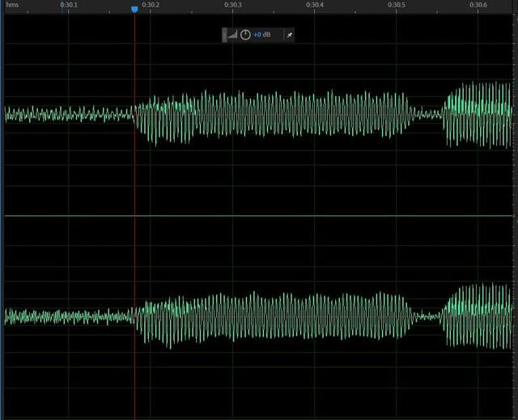The height and width of the screenshot is (420, 518).
Task: Click the lower channel waveform at 0:30.4
Action: click(315, 316)
